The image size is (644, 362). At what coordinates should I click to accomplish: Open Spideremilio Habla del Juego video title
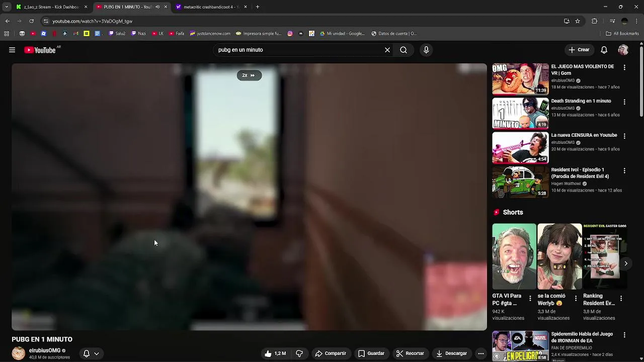[x=582, y=337]
